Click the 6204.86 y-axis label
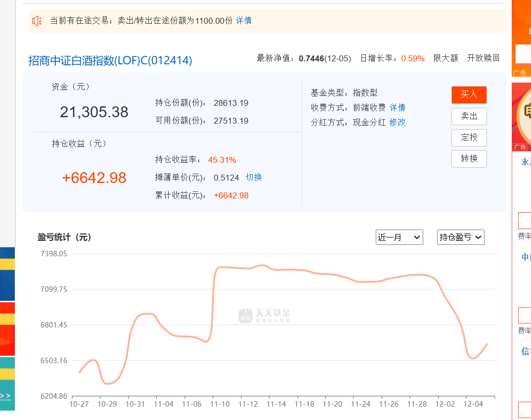This screenshot has width=531, height=420. [54, 396]
